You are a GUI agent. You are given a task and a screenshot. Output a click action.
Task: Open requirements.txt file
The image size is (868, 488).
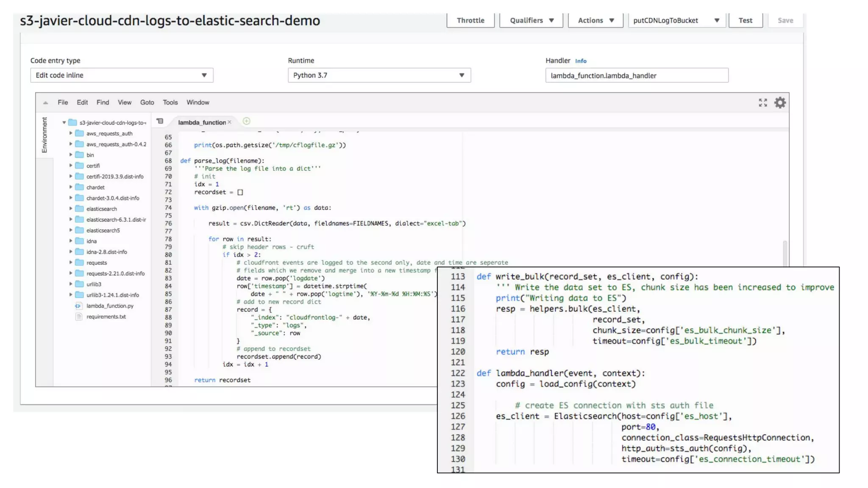[106, 316]
